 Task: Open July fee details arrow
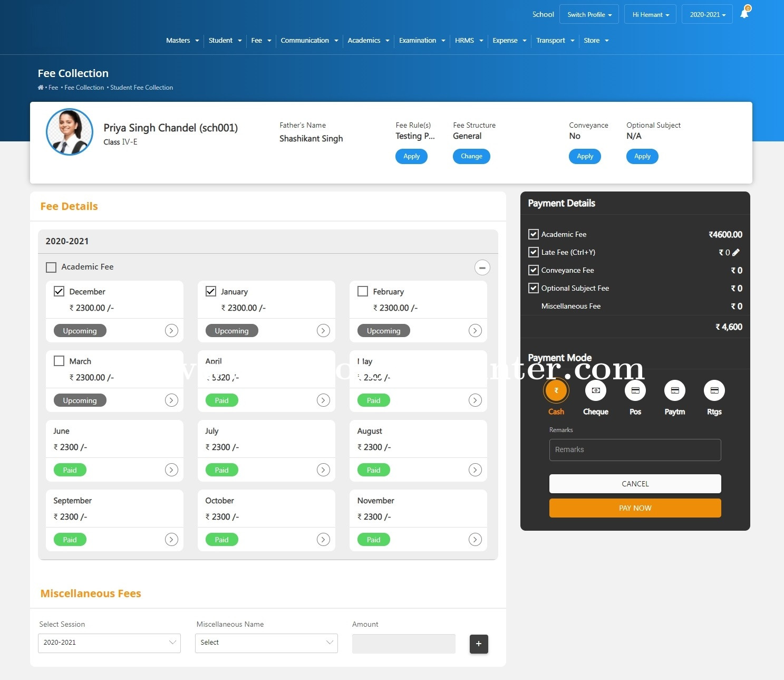coord(323,470)
